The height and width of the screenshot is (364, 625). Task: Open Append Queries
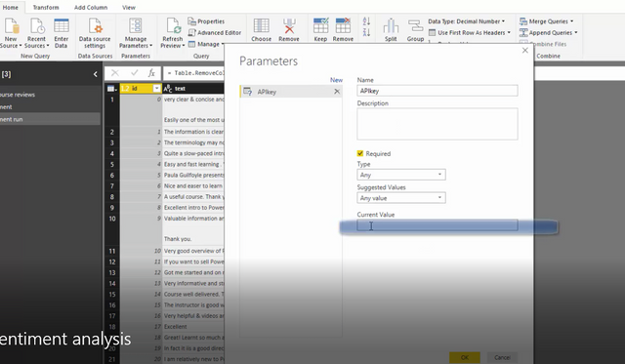pyautogui.click(x=549, y=32)
